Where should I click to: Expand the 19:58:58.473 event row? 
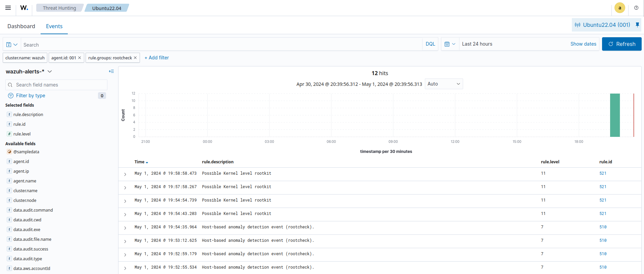(x=125, y=174)
